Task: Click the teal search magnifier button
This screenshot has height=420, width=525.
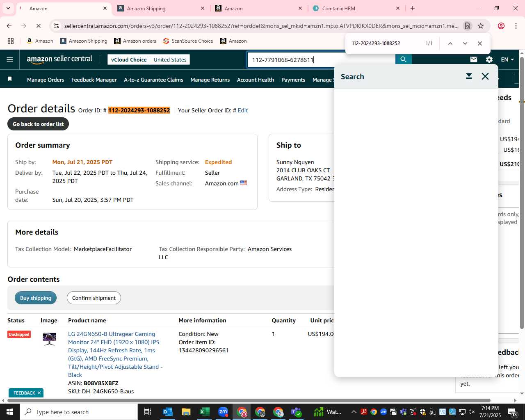Action: point(403,59)
